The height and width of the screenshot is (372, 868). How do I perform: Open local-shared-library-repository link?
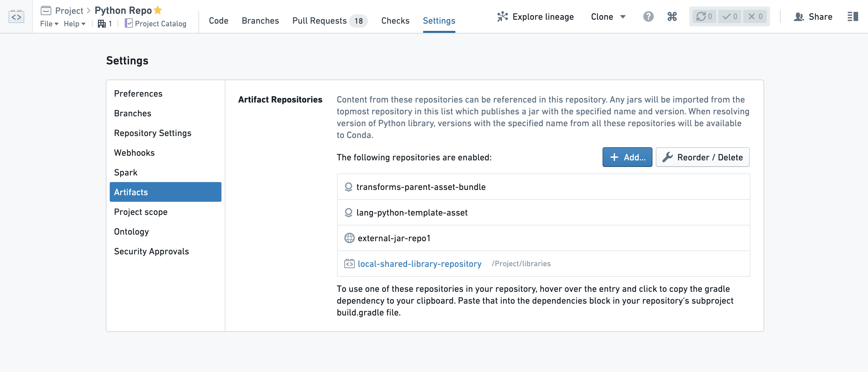coord(420,264)
